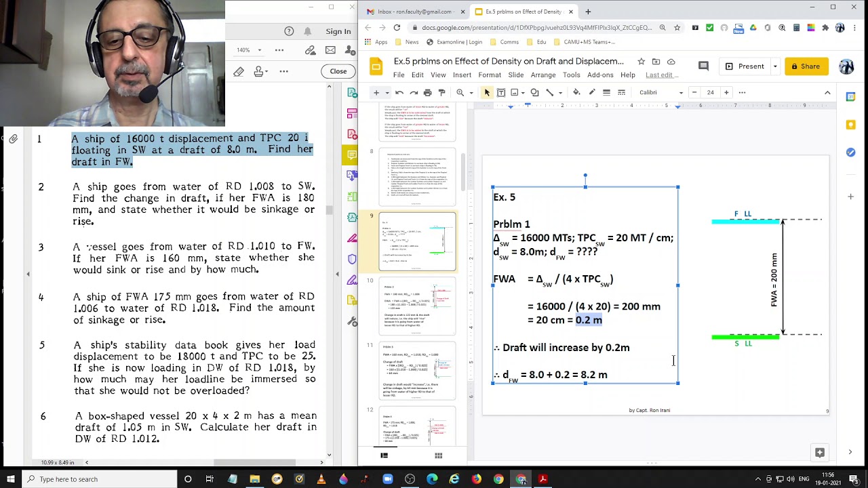Reload the page in Chrome
The height and width of the screenshot is (488, 868).
(x=397, y=28)
